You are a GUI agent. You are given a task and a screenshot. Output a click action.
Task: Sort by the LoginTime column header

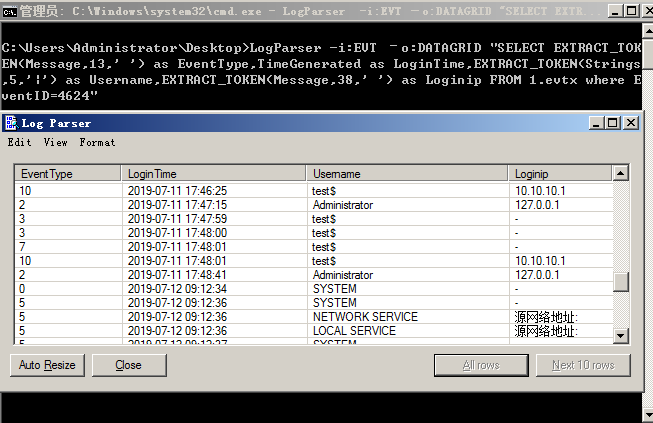click(214, 174)
